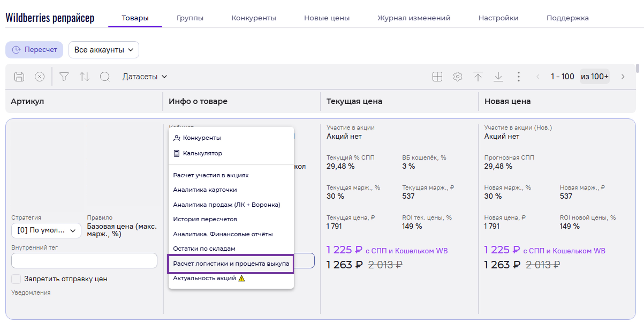Screen dimensions: 644x323
Task: Open the table settings gear icon
Action: click(x=457, y=77)
